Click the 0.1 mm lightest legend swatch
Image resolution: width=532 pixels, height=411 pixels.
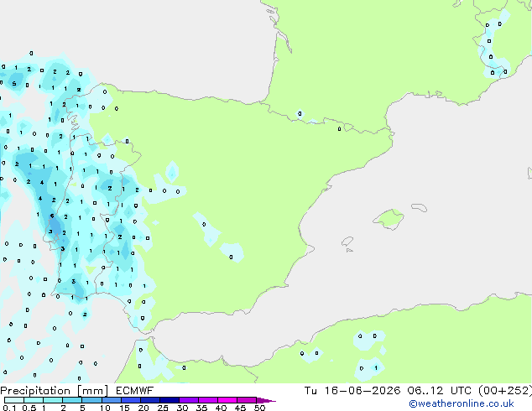(14, 400)
